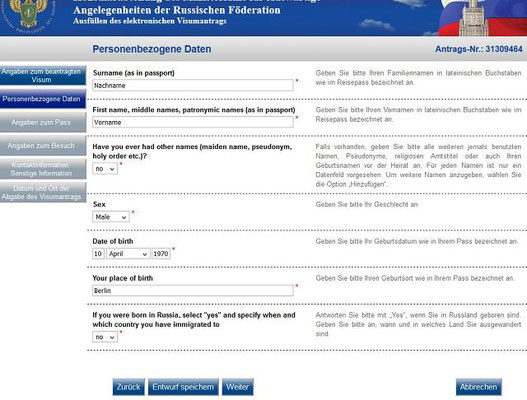
Task: Click the First name input field
Action: point(193,122)
